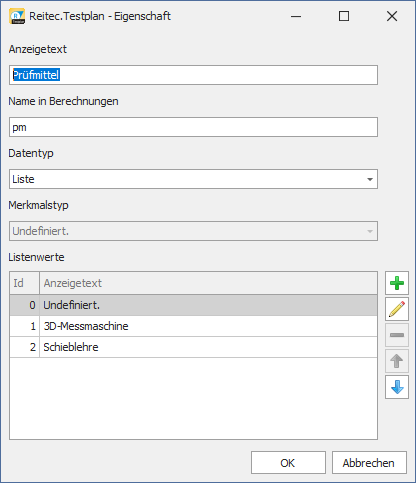This screenshot has height=483, width=416.
Task: Add a new list value with green plus
Action: pyautogui.click(x=397, y=283)
